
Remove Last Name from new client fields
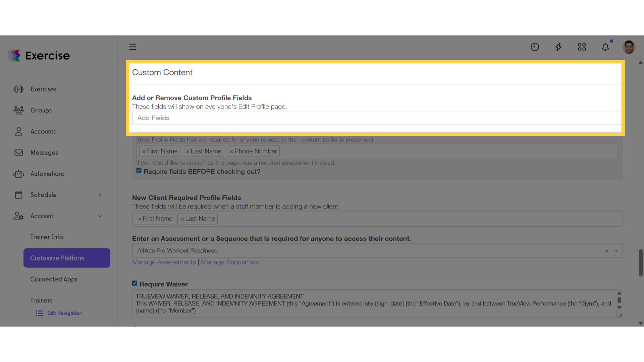click(182, 219)
